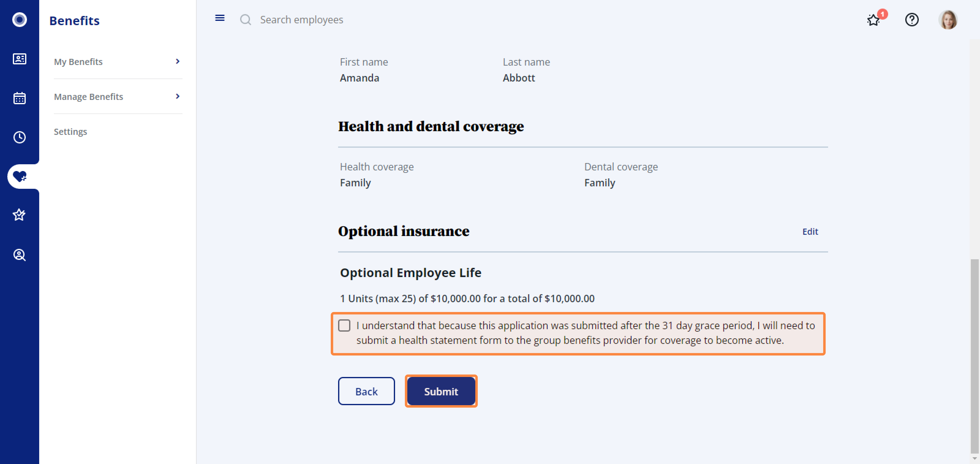Expand the Manage Benefits chevron

click(178, 96)
